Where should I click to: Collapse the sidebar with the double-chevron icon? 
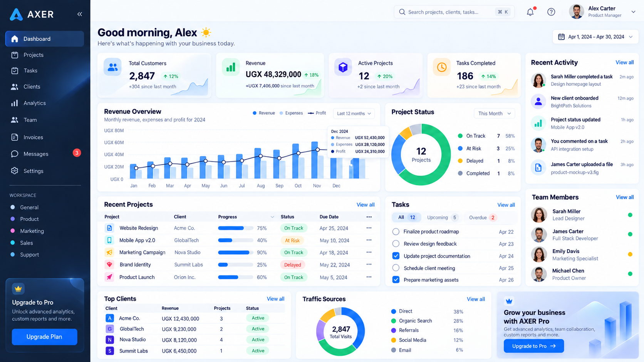coord(80,14)
